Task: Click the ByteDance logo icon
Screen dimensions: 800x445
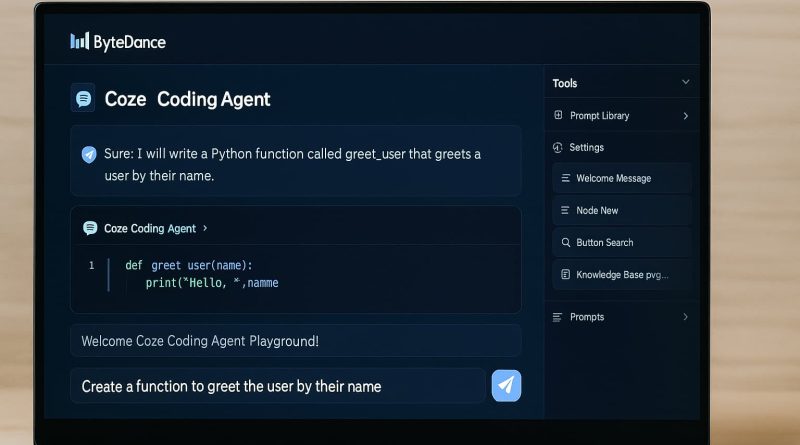Action: click(x=80, y=41)
